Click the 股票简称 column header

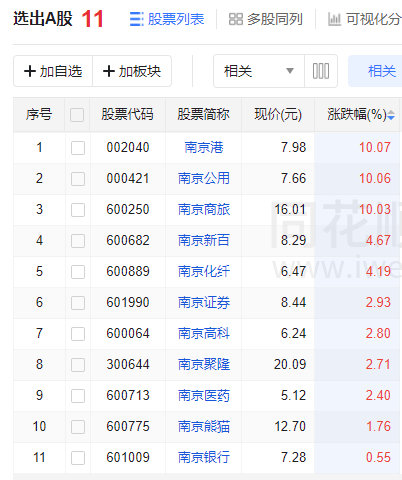point(204,114)
